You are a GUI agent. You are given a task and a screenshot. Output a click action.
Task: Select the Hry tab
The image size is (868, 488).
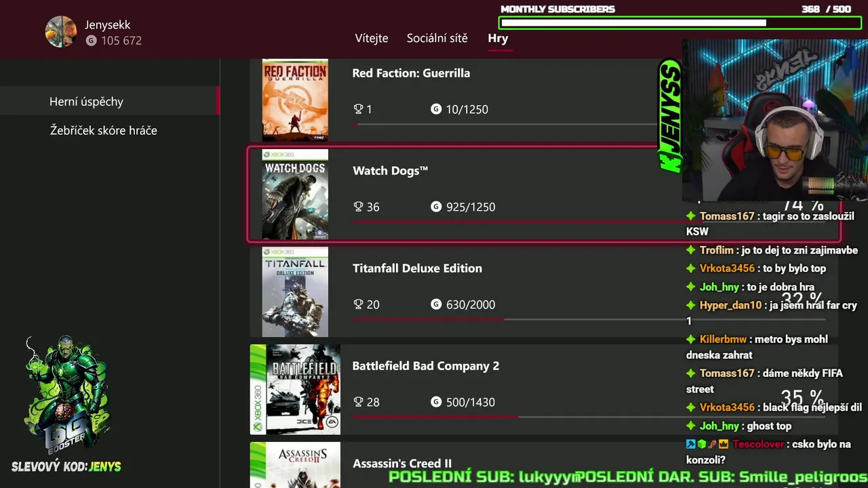pos(498,38)
